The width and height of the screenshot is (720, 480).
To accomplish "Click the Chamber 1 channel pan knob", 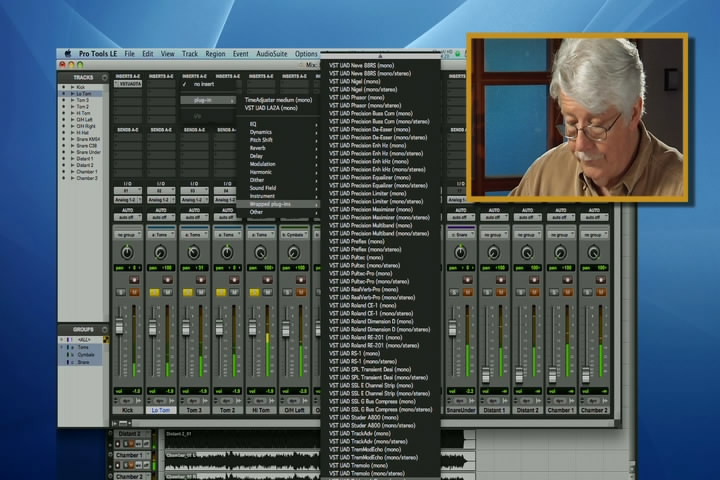I will pos(560,252).
